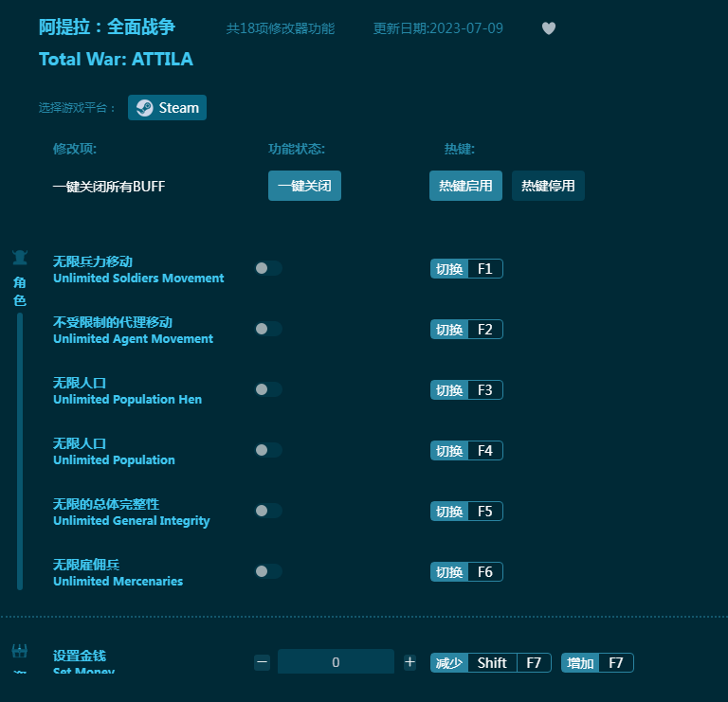Screen dimensions: 728x702
Task: Click the 一键关闭 button
Action: coord(304,186)
